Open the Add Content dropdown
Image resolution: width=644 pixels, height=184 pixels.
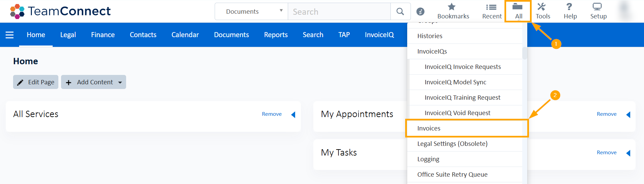[x=94, y=82]
